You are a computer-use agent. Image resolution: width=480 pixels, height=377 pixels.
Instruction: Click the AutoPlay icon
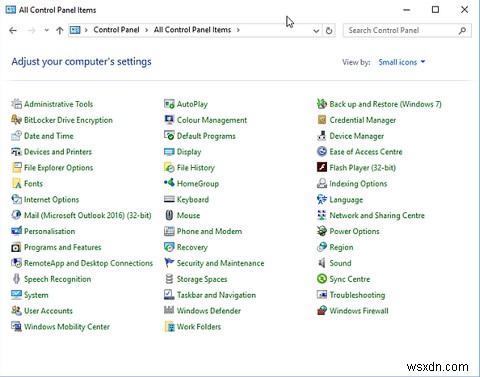169,104
